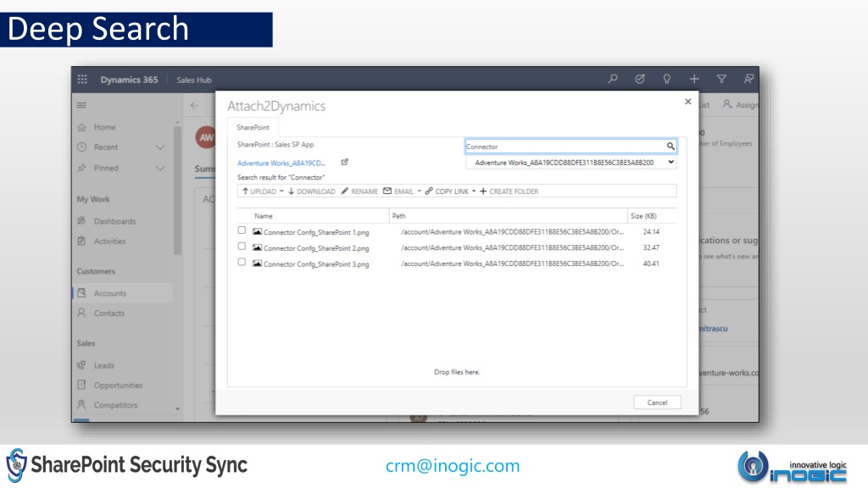Click the sidebar scrollbar
The image size is (868, 488).
tap(177, 191)
